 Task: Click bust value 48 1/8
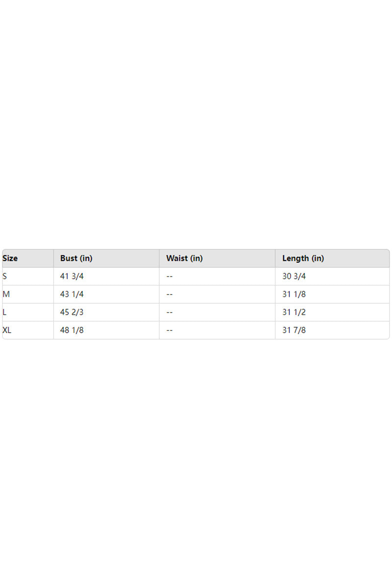[72, 330]
